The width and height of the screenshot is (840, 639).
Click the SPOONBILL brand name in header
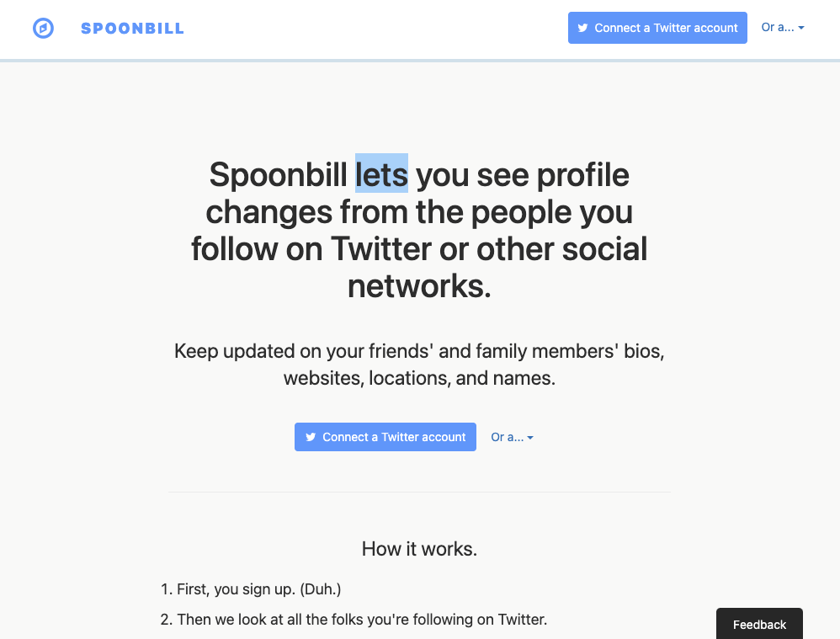coord(132,29)
